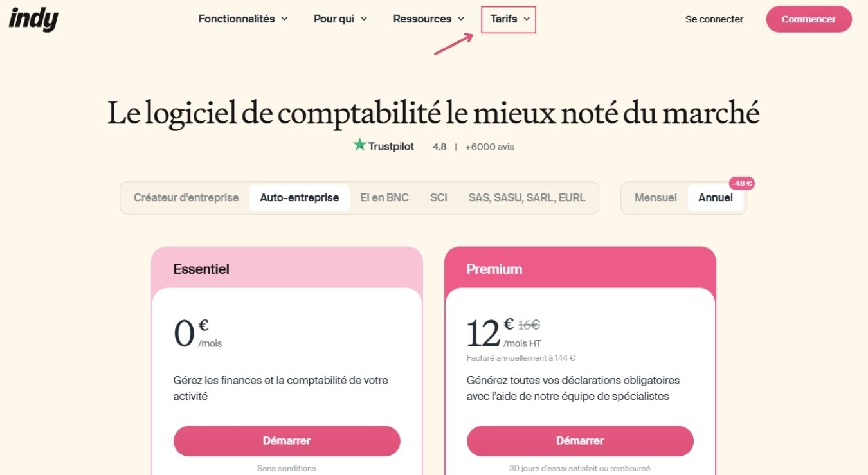Toggle billing to Annuel

coord(715,198)
